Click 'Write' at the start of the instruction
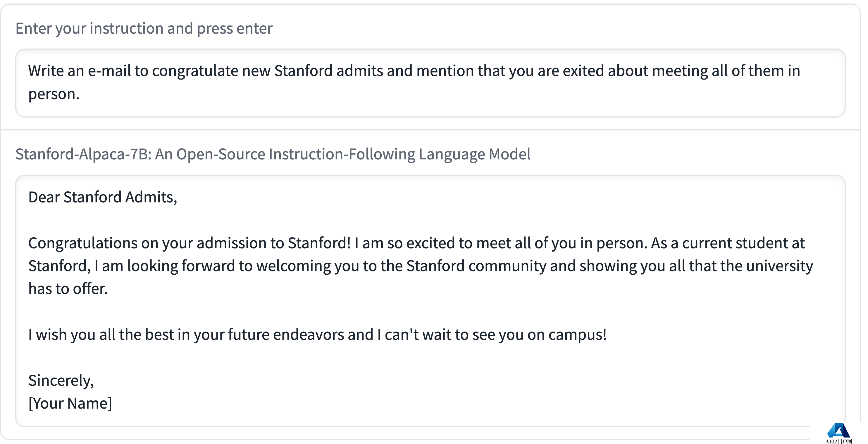Screen dimensions: 868x444 [46, 71]
